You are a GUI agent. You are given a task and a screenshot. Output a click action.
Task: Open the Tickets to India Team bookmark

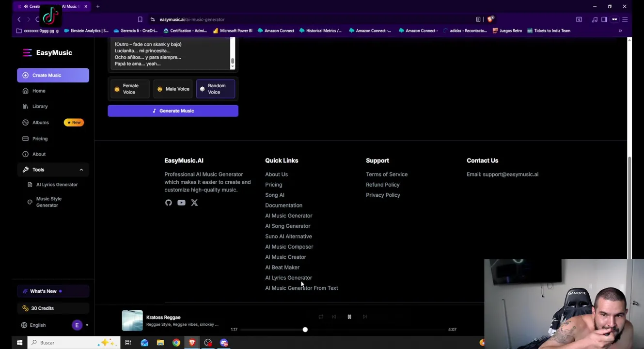[549, 31]
